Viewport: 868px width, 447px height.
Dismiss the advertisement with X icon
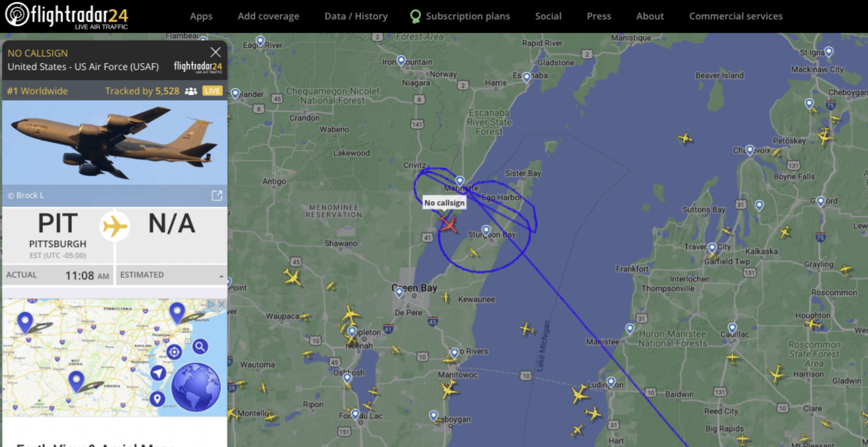[222, 304]
